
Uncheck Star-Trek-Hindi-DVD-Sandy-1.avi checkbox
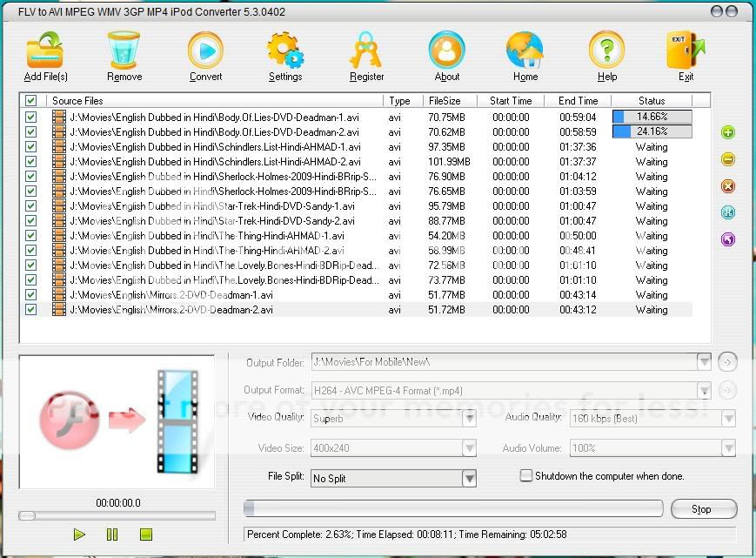(x=30, y=206)
